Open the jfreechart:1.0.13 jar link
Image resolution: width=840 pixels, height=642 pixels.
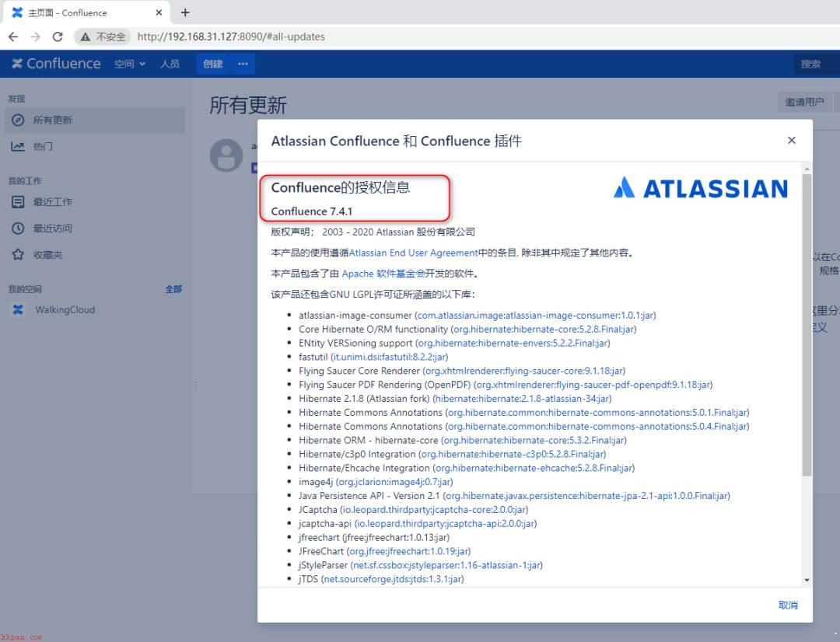pos(397,538)
